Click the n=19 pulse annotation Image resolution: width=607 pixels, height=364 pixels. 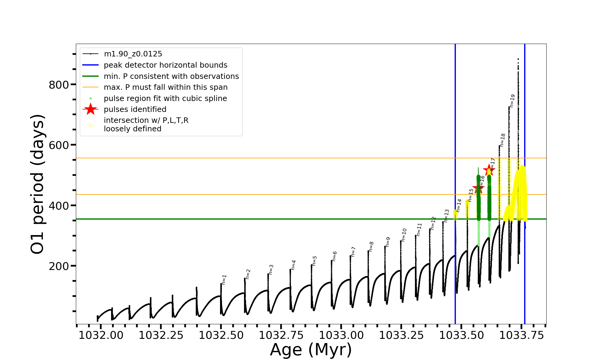[x=512, y=101]
